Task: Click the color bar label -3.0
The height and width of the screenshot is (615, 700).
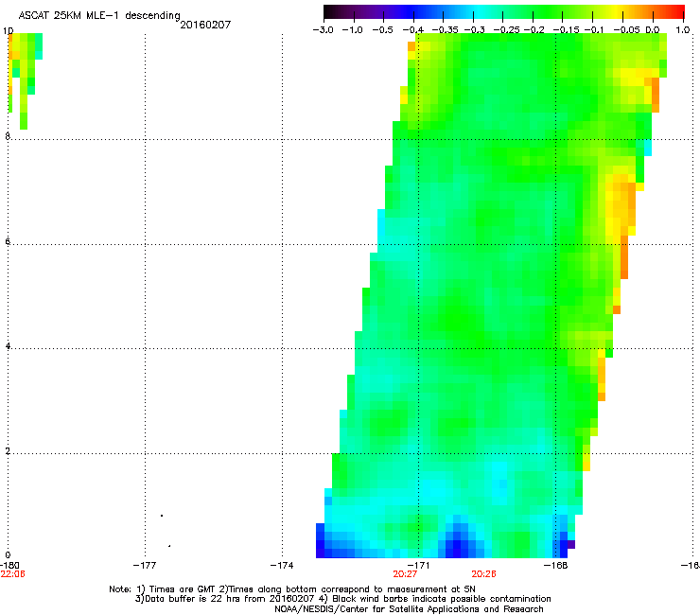Action: coord(323,30)
